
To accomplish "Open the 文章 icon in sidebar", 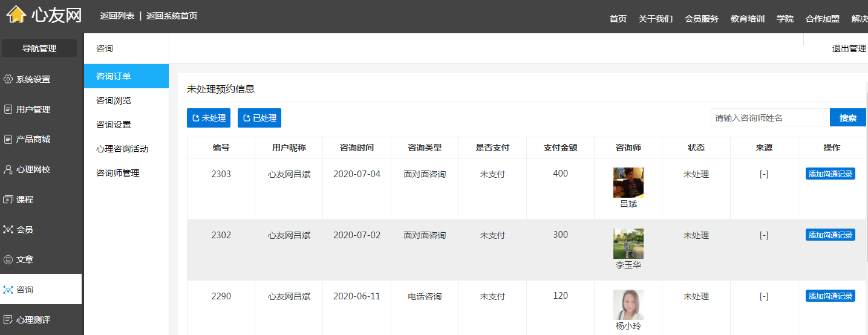I will (x=8, y=259).
